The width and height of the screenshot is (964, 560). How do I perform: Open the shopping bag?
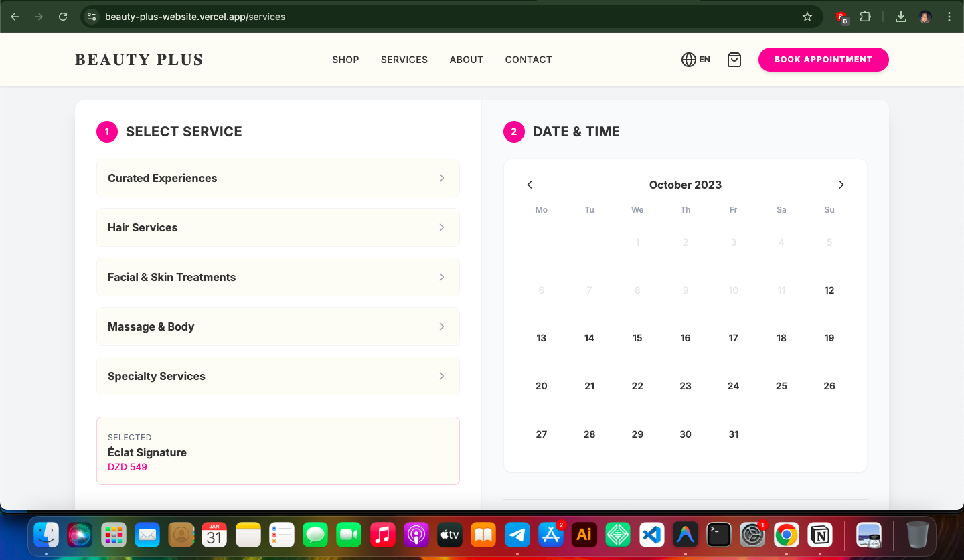coord(734,60)
